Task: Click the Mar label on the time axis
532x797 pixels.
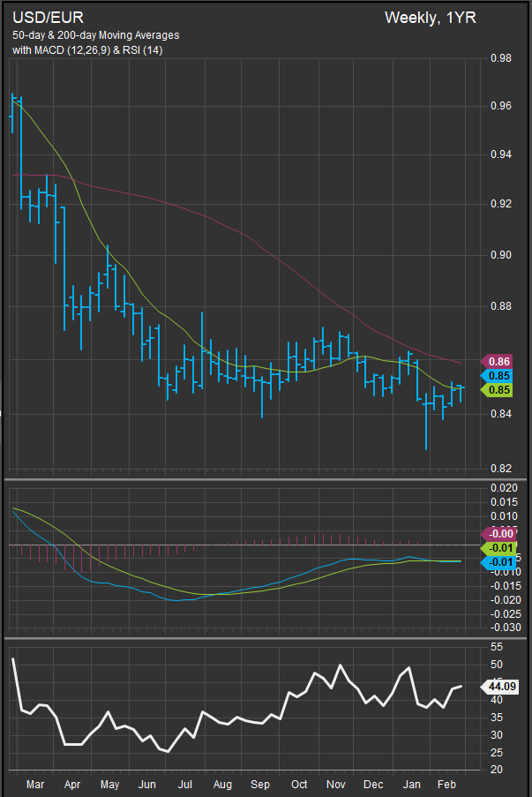Action: 36,784
